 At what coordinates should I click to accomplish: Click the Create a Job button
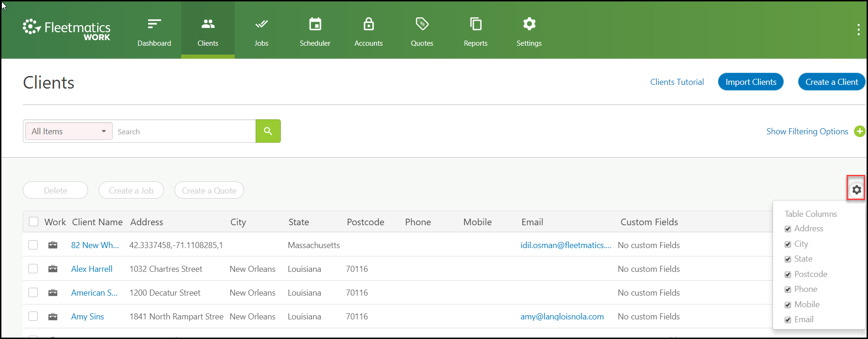131,190
